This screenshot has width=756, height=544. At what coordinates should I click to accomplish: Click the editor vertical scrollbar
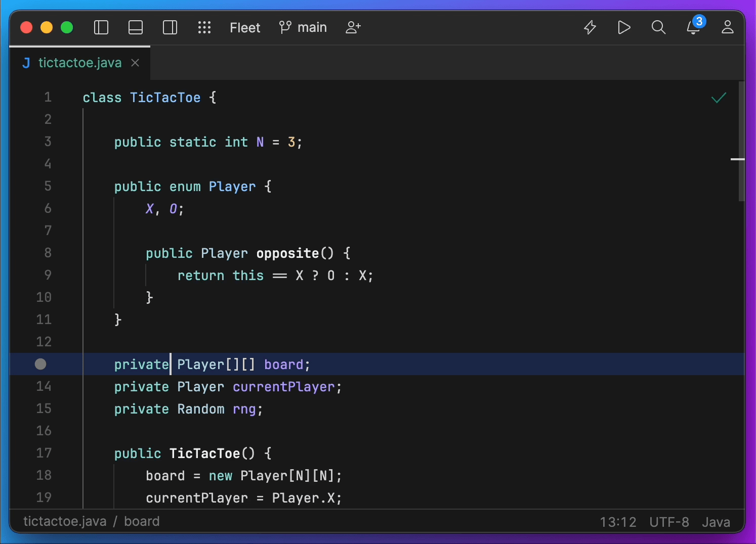coord(741,142)
